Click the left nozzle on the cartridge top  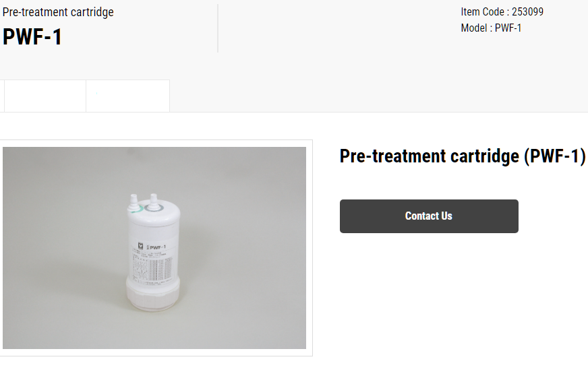point(134,201)
